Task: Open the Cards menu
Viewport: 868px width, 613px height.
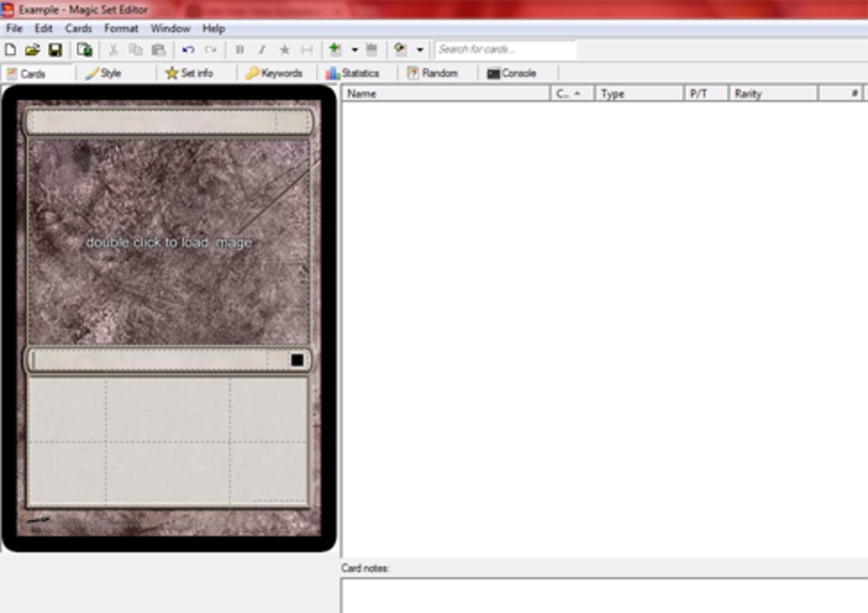Action: click(x=78, y=29)
